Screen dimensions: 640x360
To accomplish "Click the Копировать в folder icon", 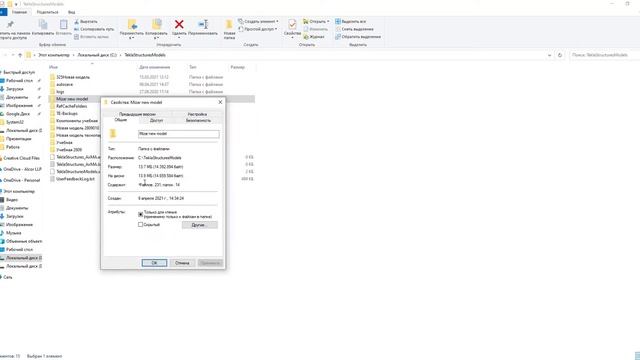I will (x=156, y=24).
